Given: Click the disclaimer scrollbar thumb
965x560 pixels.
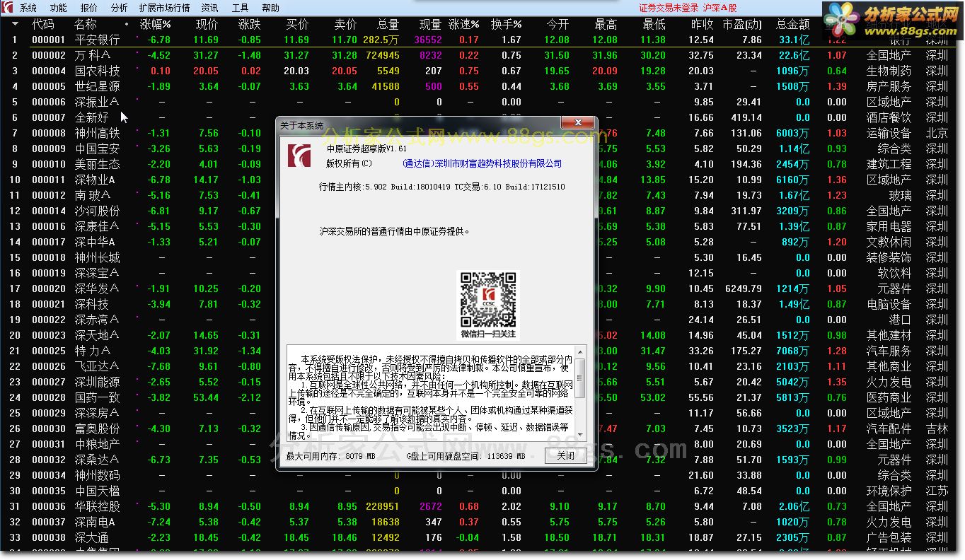Looking at the screenshot, I should [581, 379].
